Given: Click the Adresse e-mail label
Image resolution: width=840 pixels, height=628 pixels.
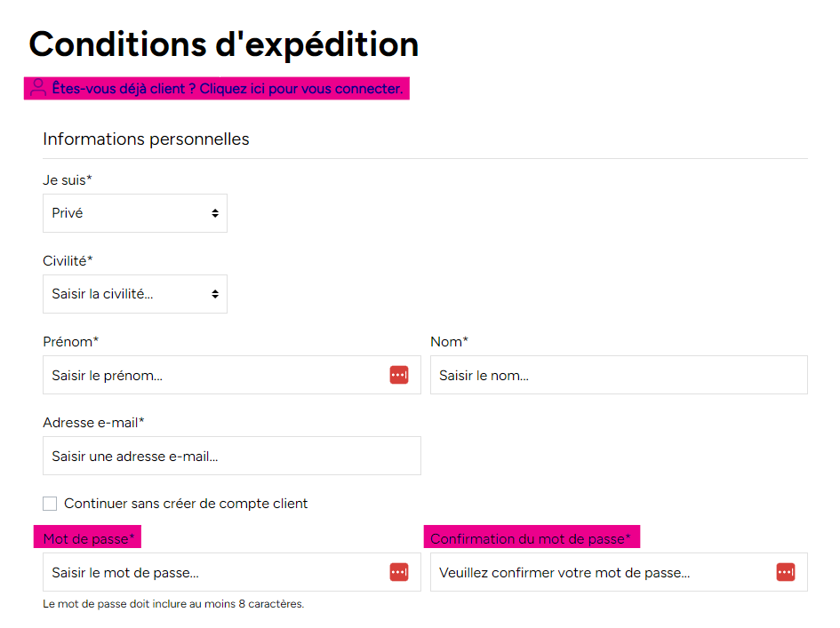Looking at the screenshot, I should tap(93, 423).
